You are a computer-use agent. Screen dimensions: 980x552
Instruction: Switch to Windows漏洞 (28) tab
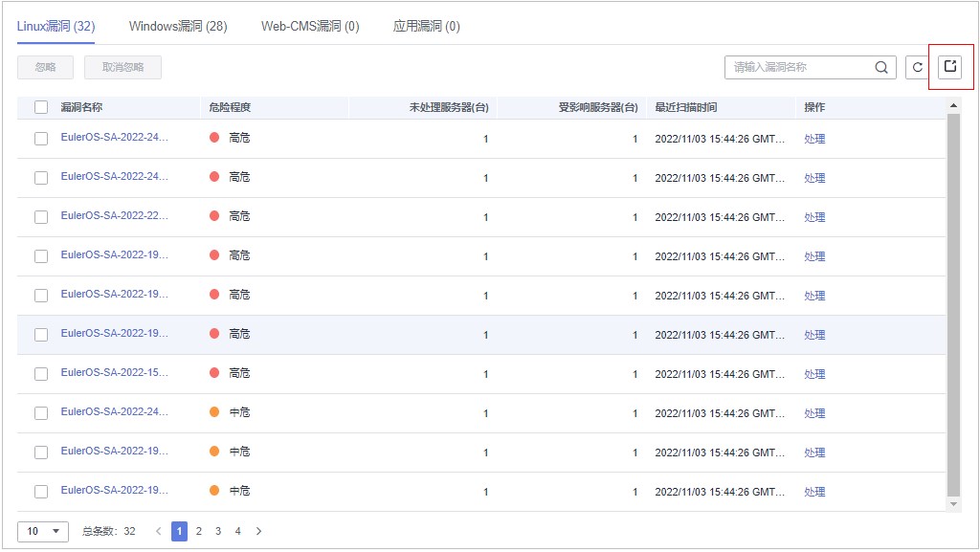[179, 28]
